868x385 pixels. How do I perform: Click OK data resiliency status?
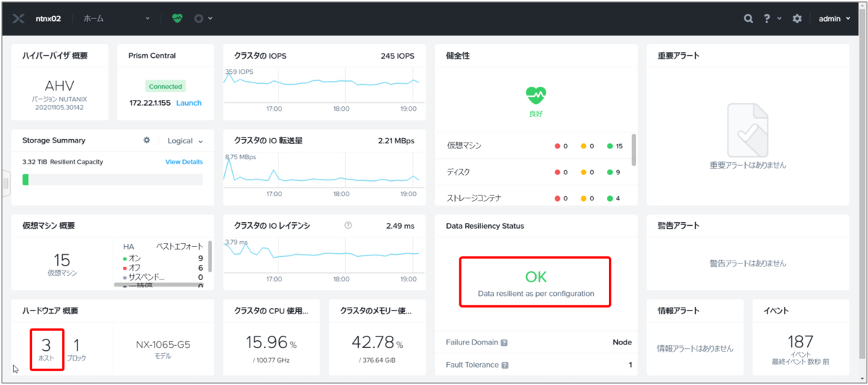[x=535, y=282]
